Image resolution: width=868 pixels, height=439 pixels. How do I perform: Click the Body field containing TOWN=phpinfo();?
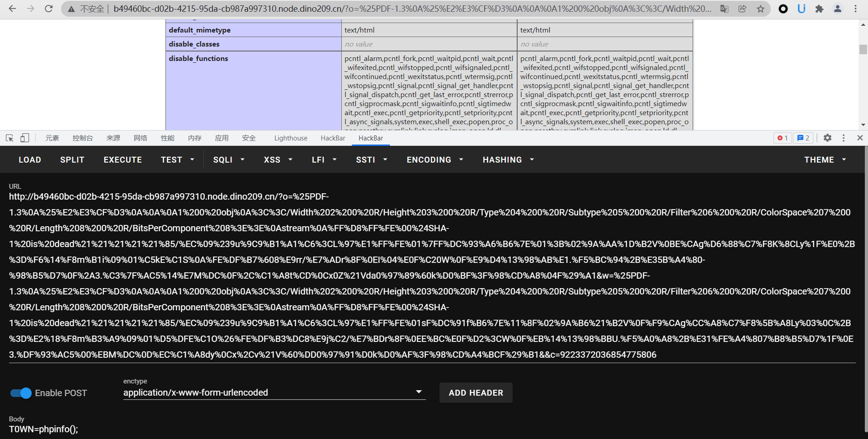tap(432, 429)
